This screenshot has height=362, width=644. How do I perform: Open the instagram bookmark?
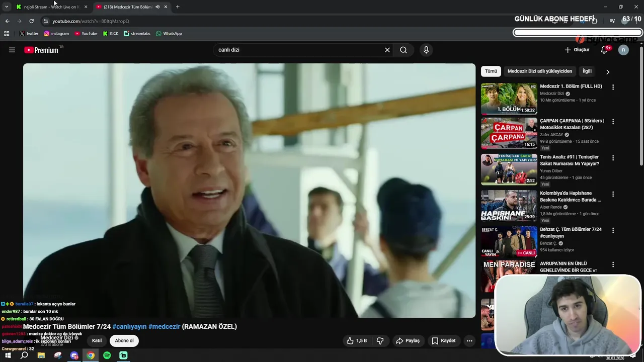(x=56, y=34)
